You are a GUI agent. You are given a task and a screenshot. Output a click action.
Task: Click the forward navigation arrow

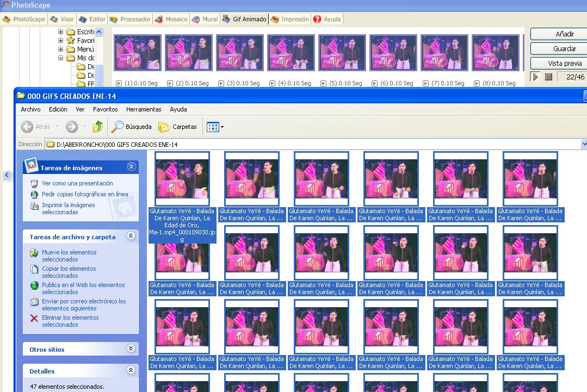tap(72, 127)
